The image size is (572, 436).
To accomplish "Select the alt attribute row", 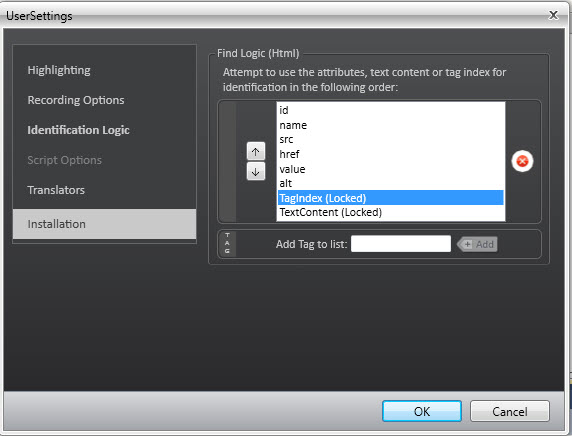I will [391, 183].
